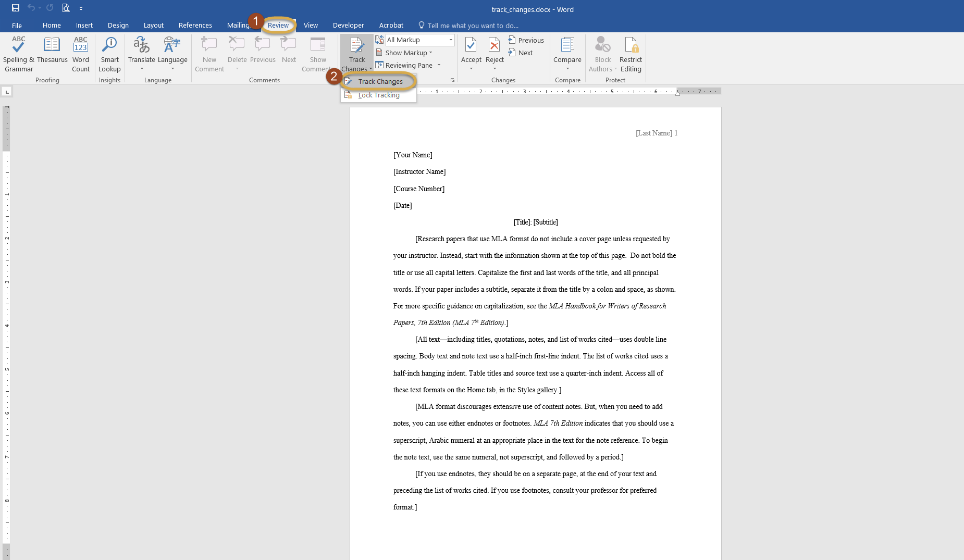Open Word Count
This screenshot has height=560, width=964.
[81, 46]
